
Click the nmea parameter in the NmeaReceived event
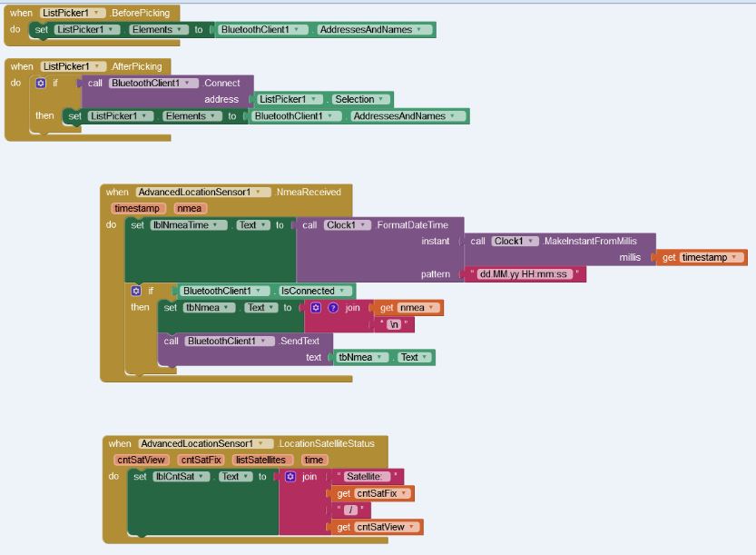tap(191, 208)
